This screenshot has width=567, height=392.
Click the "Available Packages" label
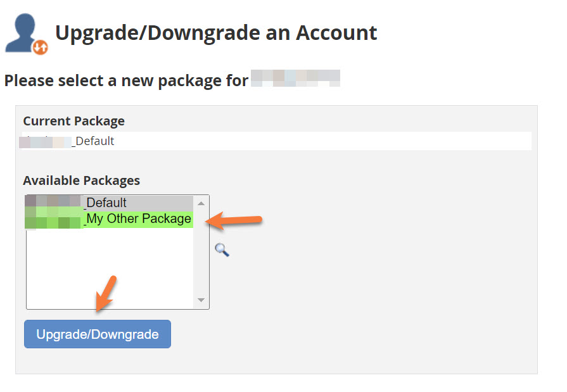[81, 180]
